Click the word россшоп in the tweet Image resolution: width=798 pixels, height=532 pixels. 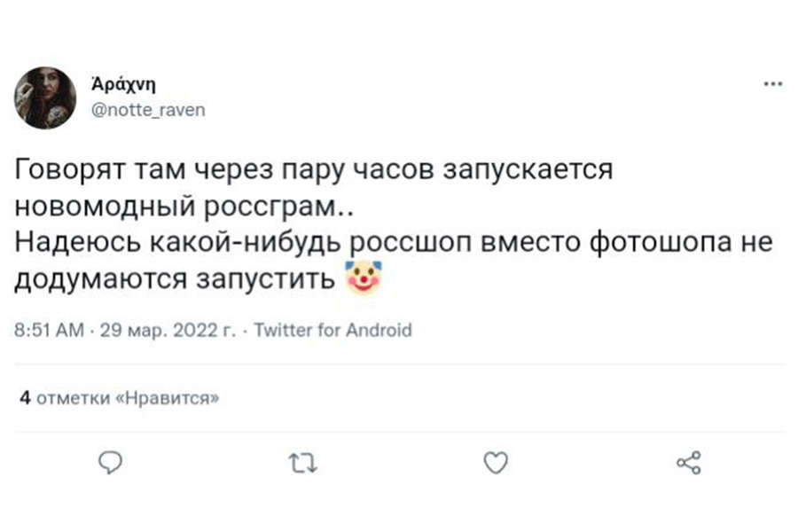point(402,243)
